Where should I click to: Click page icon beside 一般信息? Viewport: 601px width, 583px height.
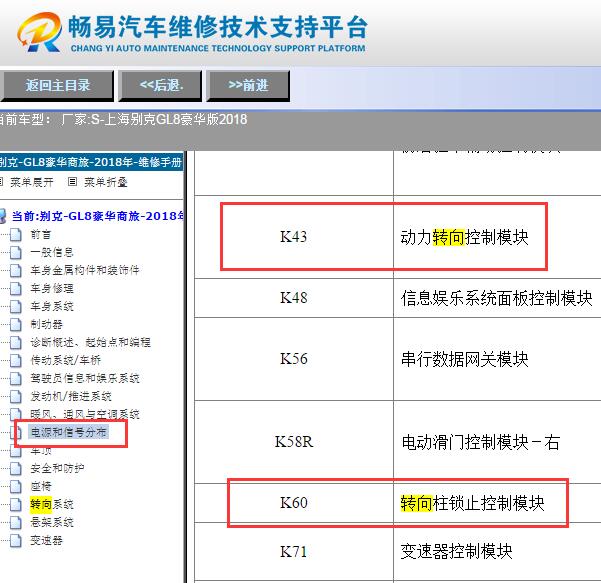coord(16,253)
